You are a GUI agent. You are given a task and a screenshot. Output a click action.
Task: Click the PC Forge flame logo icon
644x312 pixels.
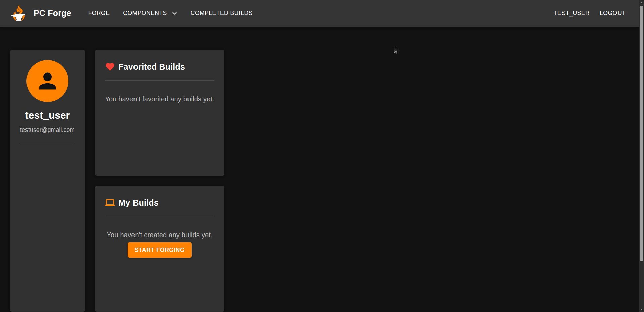(18, 13)
